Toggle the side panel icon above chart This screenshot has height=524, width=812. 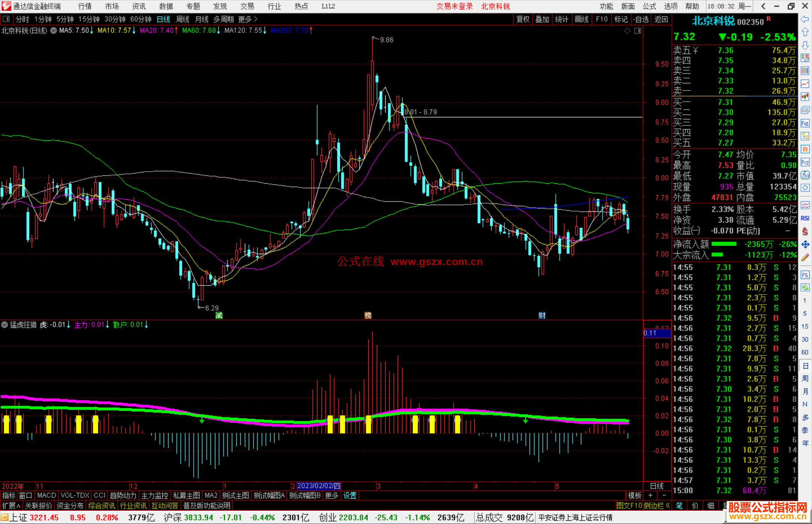tap(638, 31)
